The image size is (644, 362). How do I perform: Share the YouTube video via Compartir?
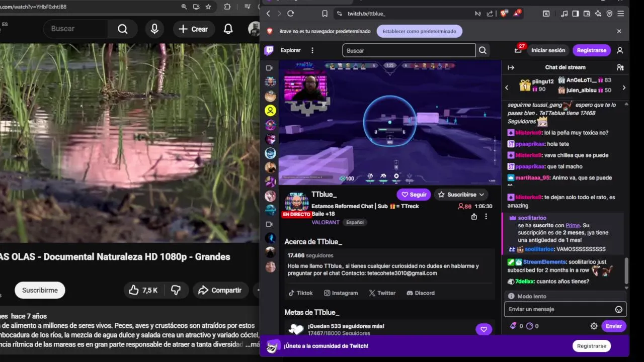(220, 290)
